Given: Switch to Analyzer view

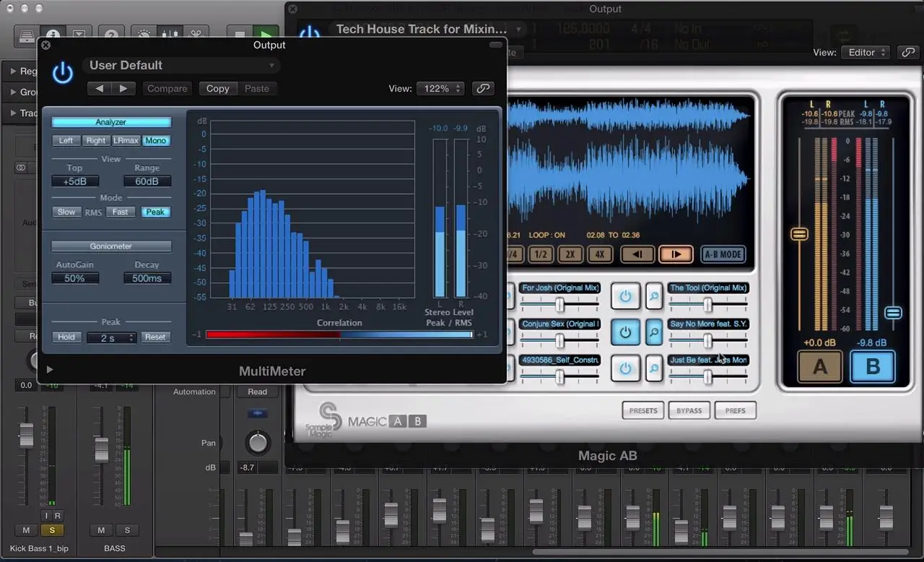Looking at the screenshot, I should point(111,122).
